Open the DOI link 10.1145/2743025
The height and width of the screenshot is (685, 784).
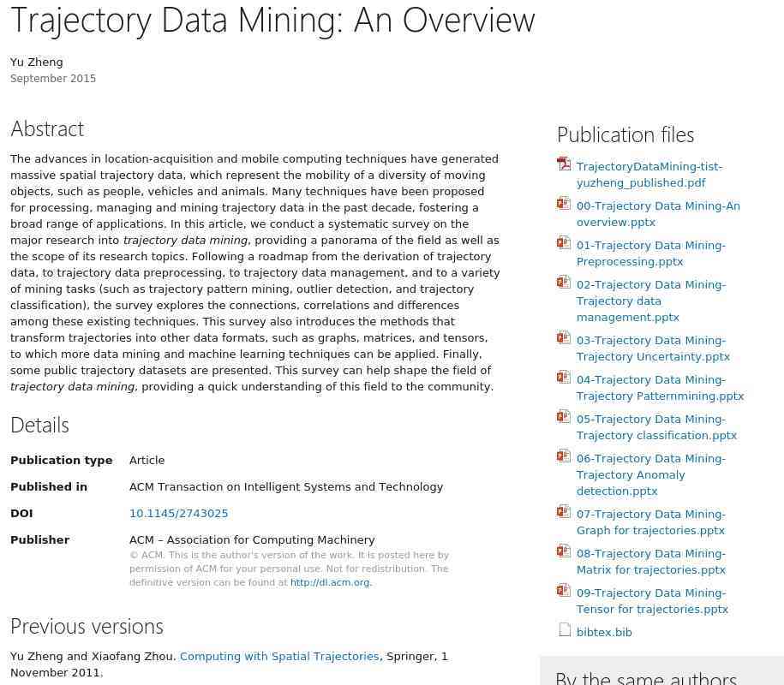click(x=178, y=514)
